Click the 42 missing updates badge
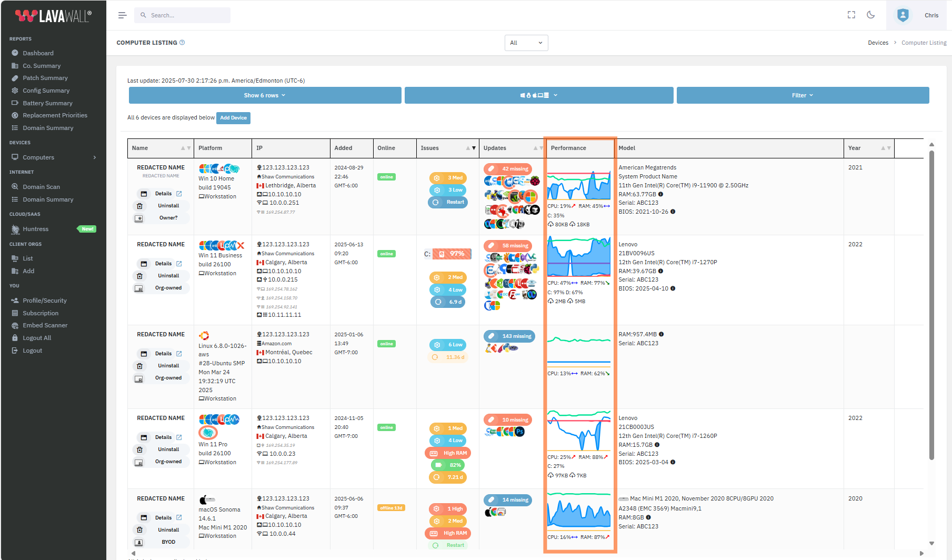952x560 pixels. 508,169
